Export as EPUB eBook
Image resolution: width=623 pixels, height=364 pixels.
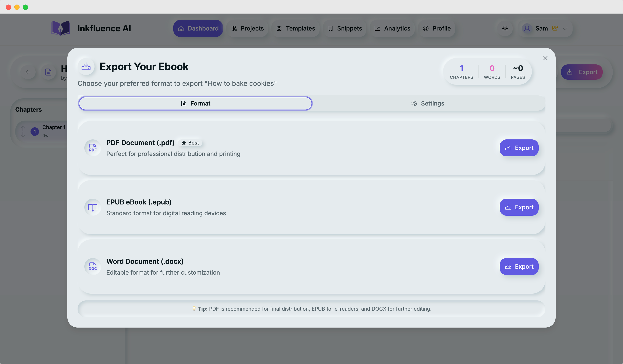(x=519, y=207)
